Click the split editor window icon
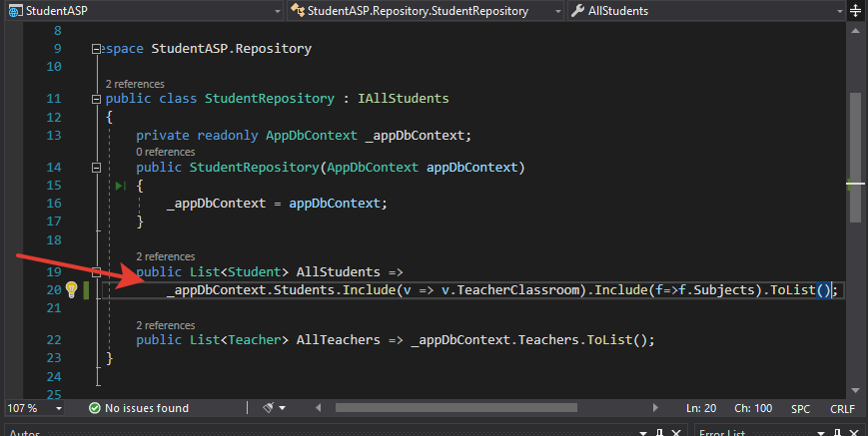This screenshot has width=868, height=436. 855,11
